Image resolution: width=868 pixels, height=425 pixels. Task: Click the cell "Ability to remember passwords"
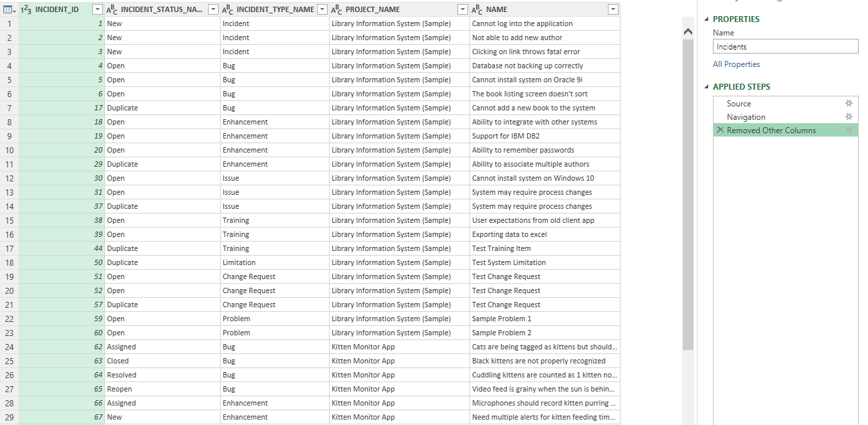click(544, 150)
